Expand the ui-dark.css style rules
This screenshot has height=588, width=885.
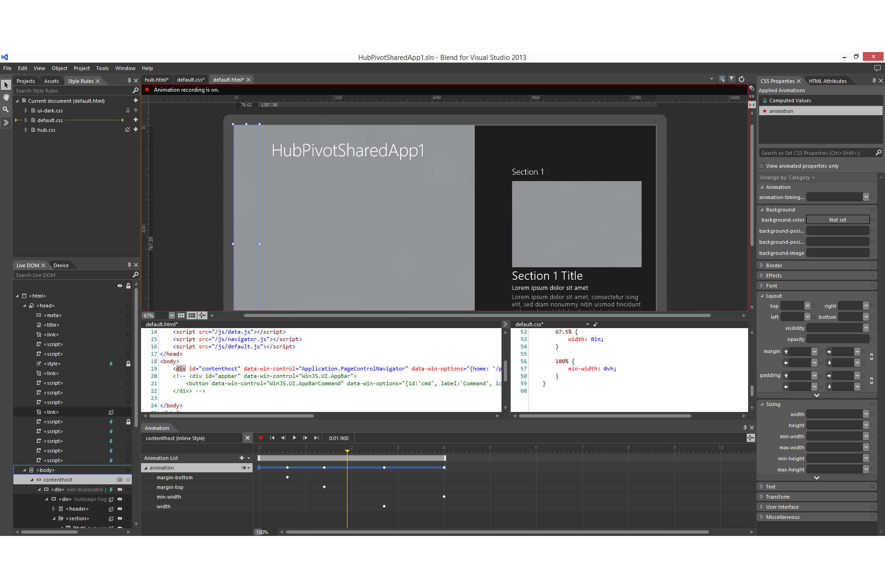point(26,111)
